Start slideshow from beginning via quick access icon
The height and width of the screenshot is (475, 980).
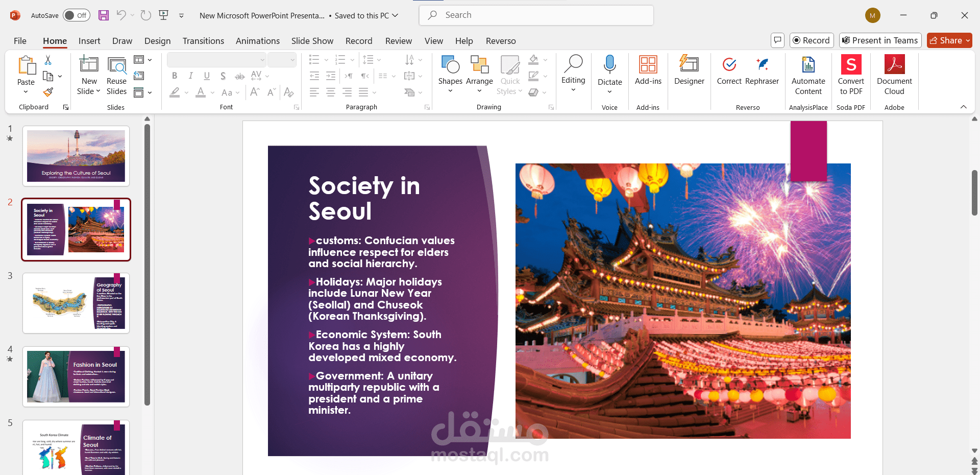164,15
